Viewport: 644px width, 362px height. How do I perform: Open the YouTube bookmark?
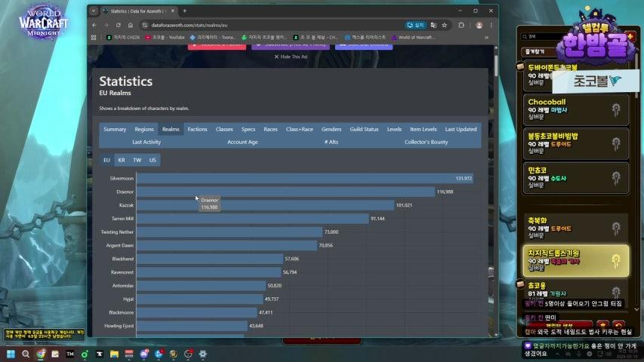(x=165, y=38)
